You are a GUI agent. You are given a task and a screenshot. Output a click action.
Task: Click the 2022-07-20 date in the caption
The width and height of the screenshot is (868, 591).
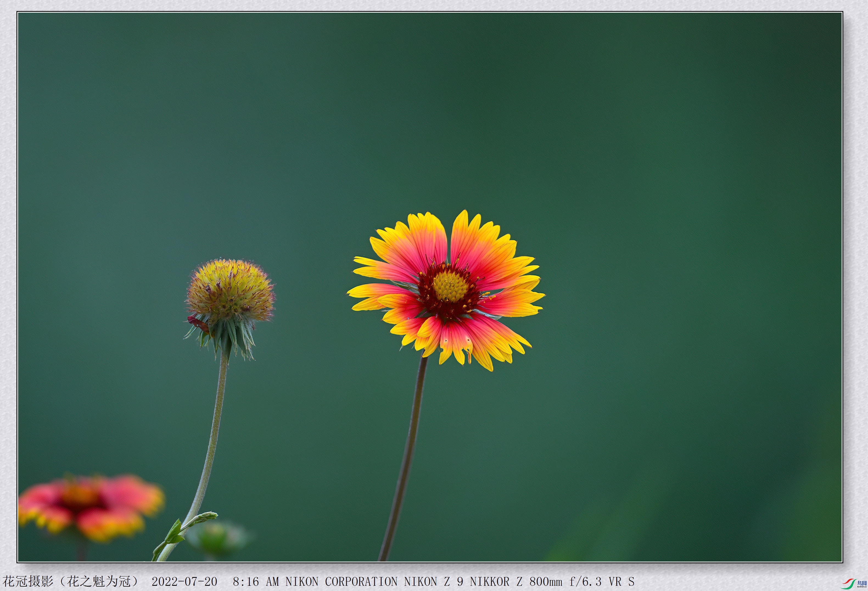pos(184,582)
